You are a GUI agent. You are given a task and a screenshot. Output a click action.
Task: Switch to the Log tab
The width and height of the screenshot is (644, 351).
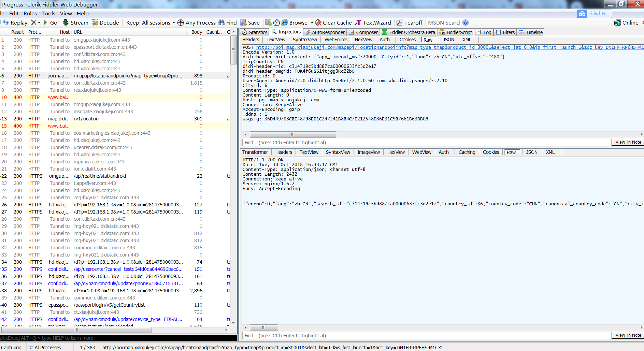[484, 32]
